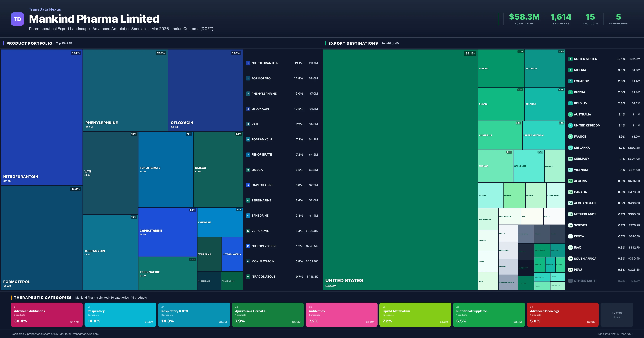Click the number 2 badge beside NIGERIA

click(x=571, y=70)
